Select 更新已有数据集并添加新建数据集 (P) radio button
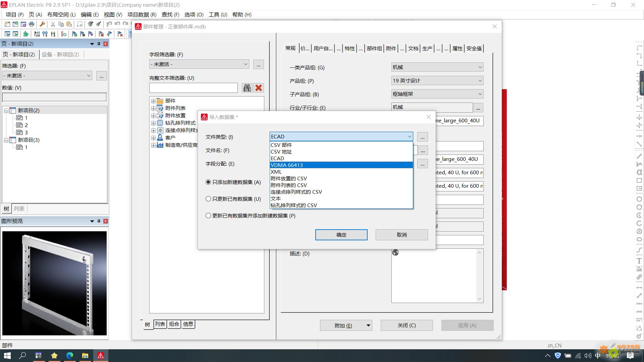The height and width of the screenshot is (362, 644). 208,216
